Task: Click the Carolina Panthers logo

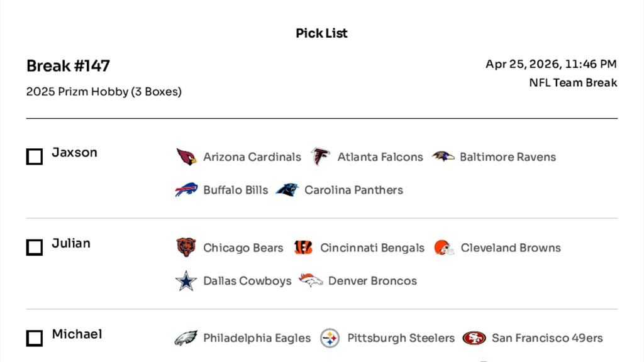Action: [287, 190]
